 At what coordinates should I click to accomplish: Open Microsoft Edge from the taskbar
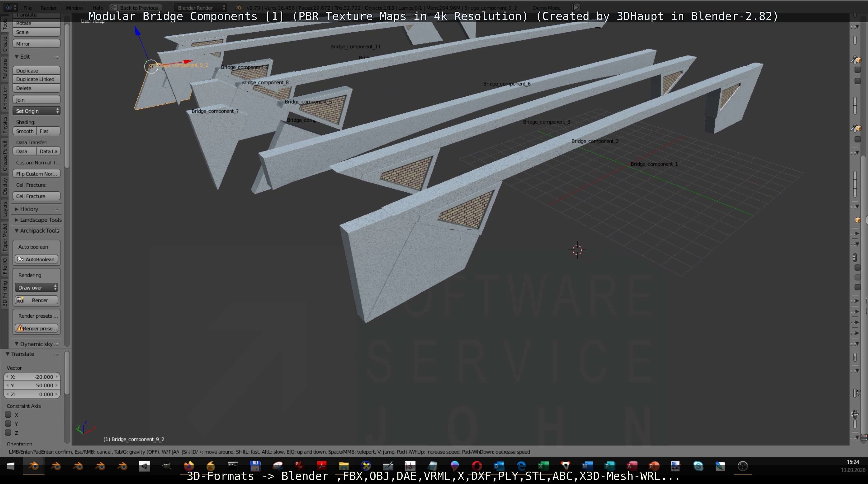point(521,466)
